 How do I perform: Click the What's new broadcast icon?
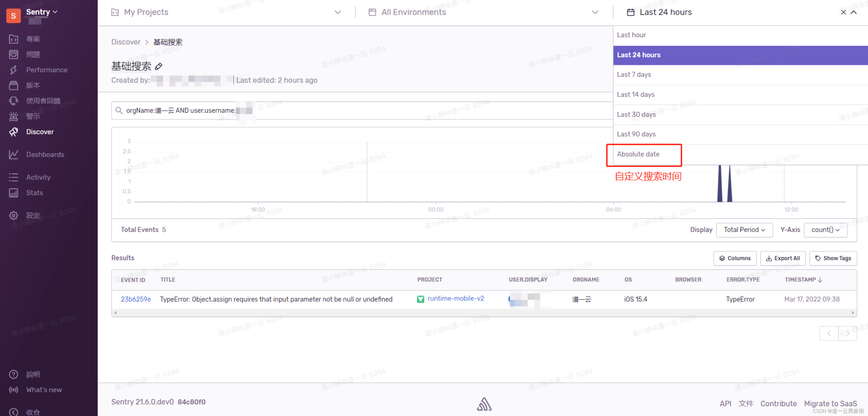click(13, 390)
